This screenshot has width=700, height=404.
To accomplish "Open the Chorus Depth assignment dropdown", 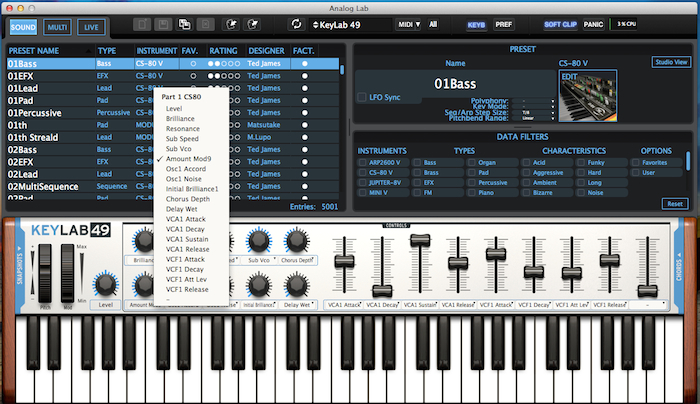I will (x=297, y=260).
